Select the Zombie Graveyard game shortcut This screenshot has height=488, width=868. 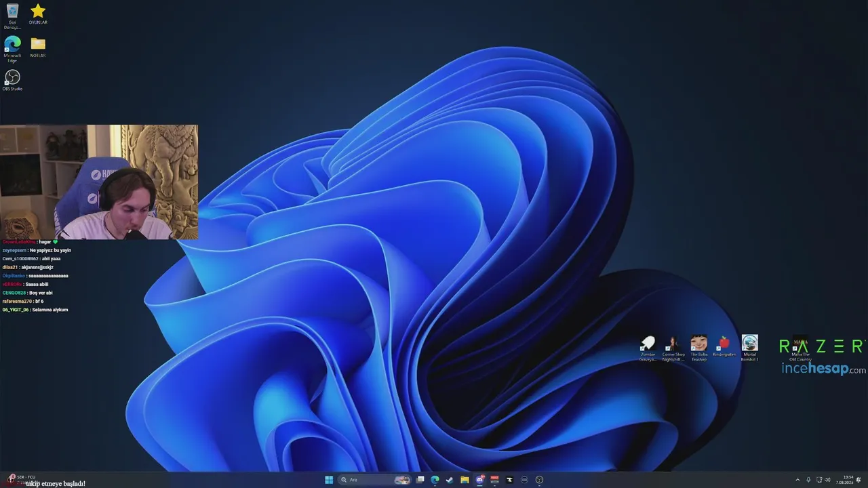click(648, 348)
